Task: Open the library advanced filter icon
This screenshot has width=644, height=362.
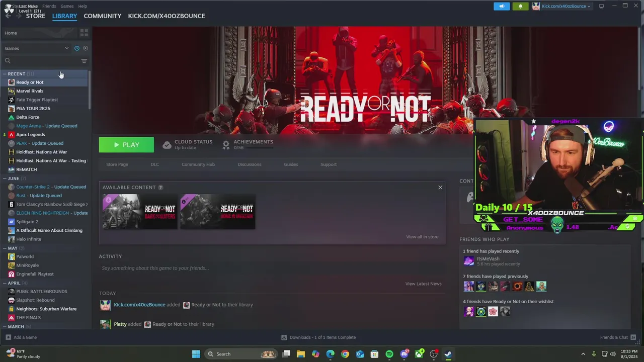Action: coord(84,61)
